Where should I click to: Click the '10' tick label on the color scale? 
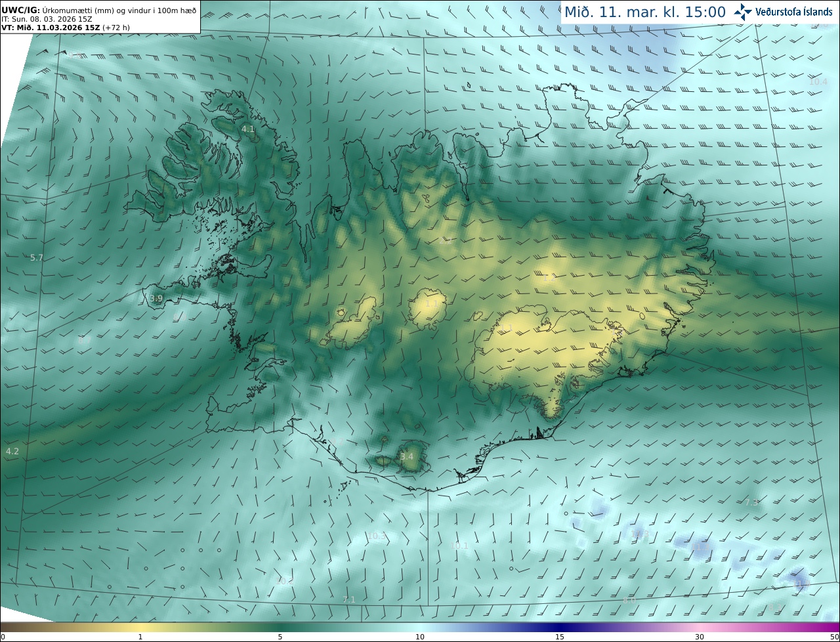(x=420, y=637)
